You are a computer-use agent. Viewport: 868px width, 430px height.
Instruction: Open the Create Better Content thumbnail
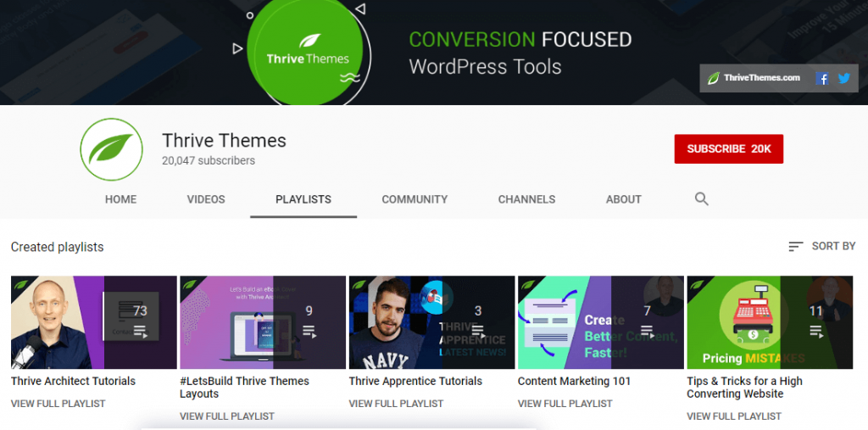[x=601, y=322]
